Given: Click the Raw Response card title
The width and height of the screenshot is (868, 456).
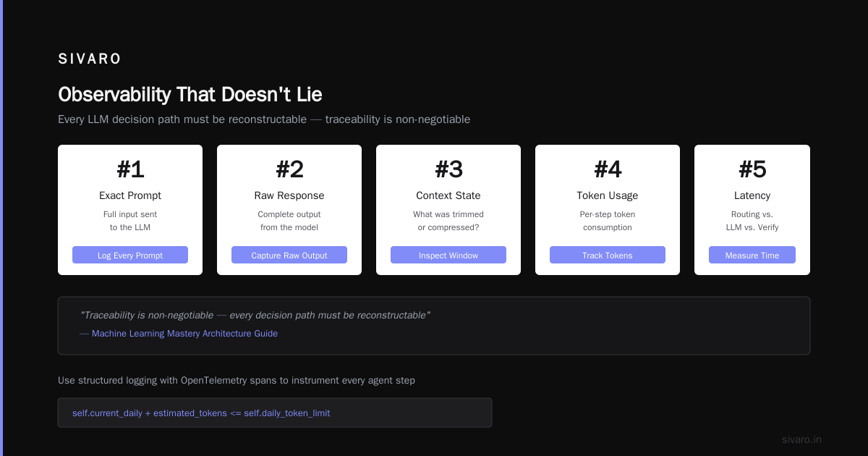Looking at the screenshot, I should pyautogui.click(x=289, y=195).
